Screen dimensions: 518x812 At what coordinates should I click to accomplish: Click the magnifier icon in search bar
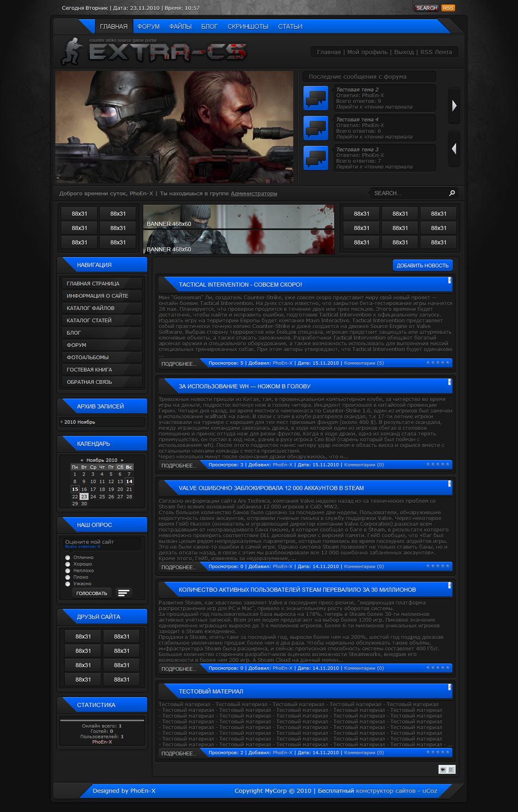click(x=452, y=193)
